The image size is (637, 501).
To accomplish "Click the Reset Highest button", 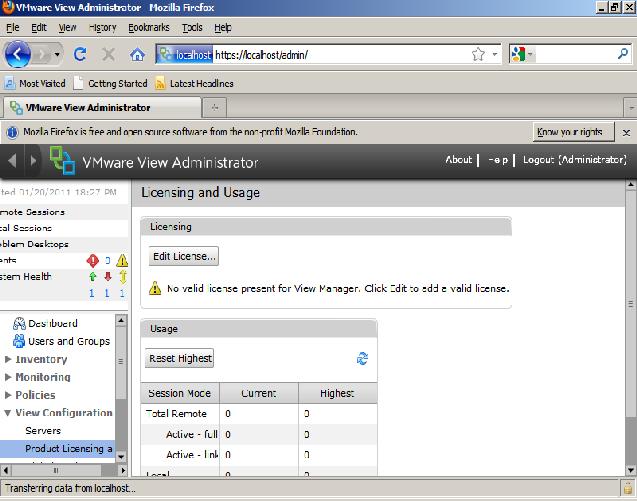I will (180, 358).
